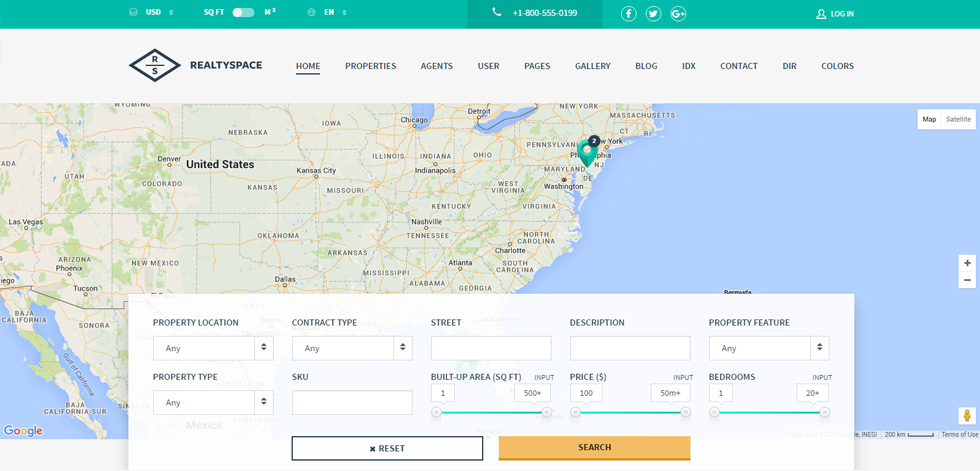Click the Description input field
This screenshot has width=980, height=471.
coord(630,348)
